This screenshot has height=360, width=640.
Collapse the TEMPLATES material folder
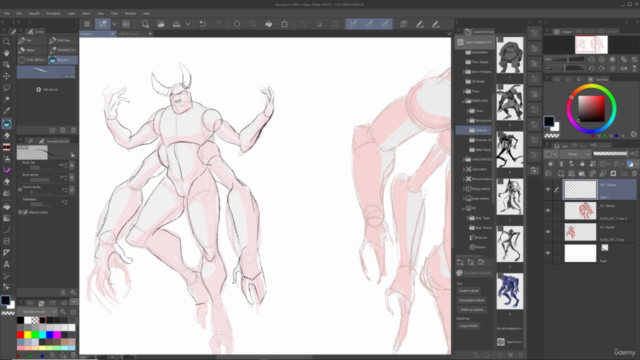(x=464, y=101)
